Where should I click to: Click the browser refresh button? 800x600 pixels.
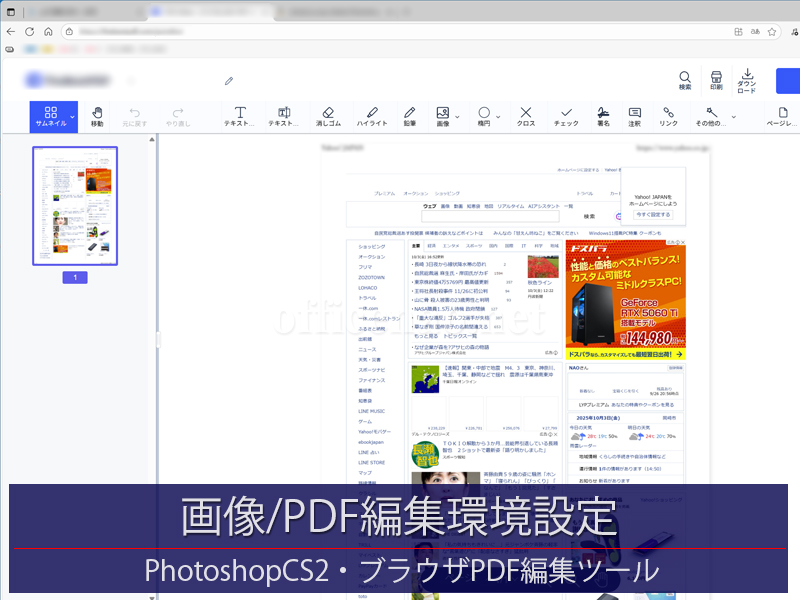point(29,32)
